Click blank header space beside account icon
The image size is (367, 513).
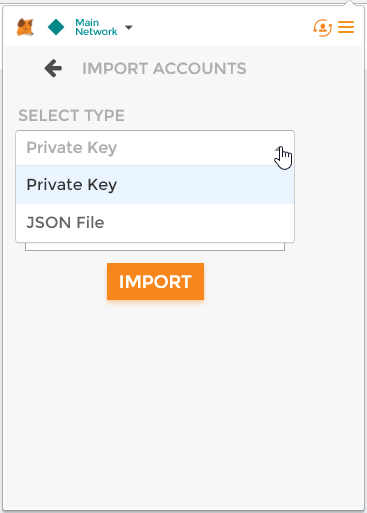click(x=220, y=27)
